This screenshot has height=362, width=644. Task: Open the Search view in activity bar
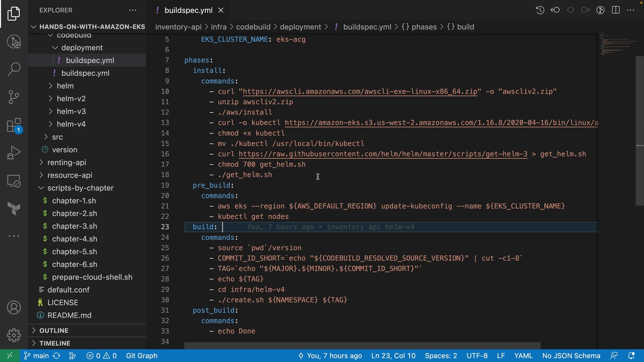tap(14, 69)
